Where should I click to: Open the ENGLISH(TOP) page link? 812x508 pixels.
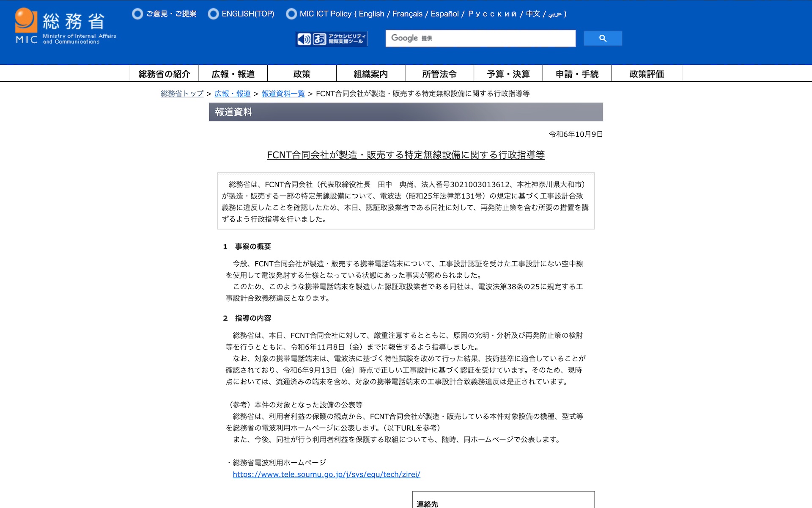[248, 14]
